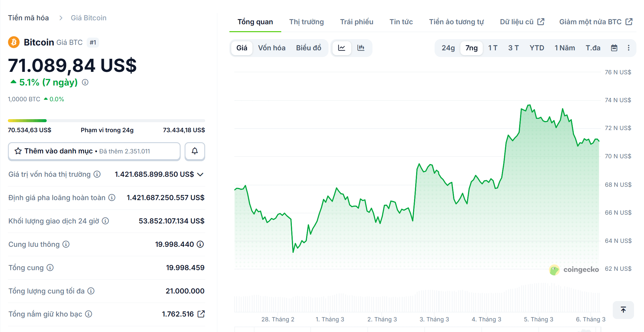644x332 pixels.
Task: Select the candlestick chart icon
Action: pos(361,48)
